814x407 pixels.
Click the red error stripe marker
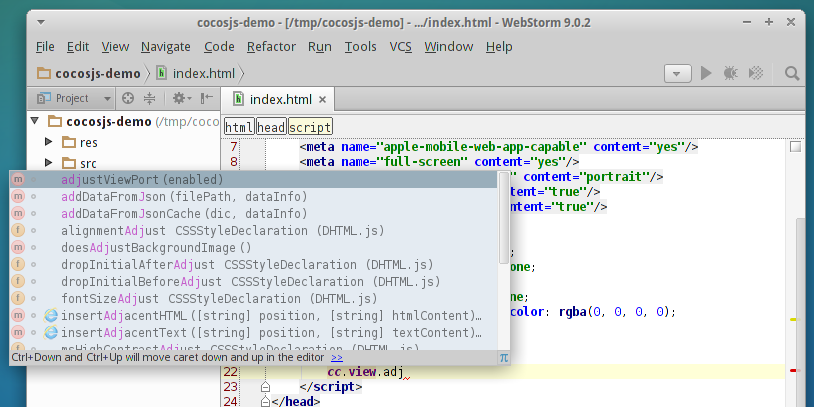793,371
